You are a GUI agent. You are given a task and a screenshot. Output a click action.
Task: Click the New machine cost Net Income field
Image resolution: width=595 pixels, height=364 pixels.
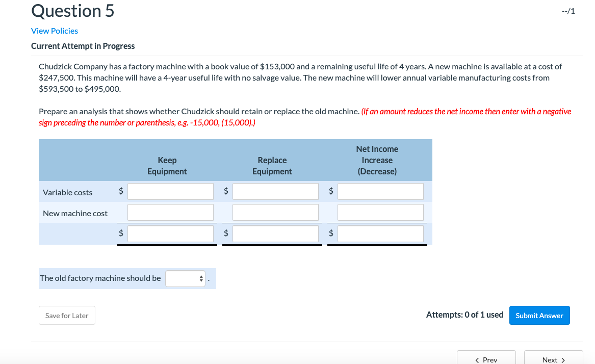[380, 212]
